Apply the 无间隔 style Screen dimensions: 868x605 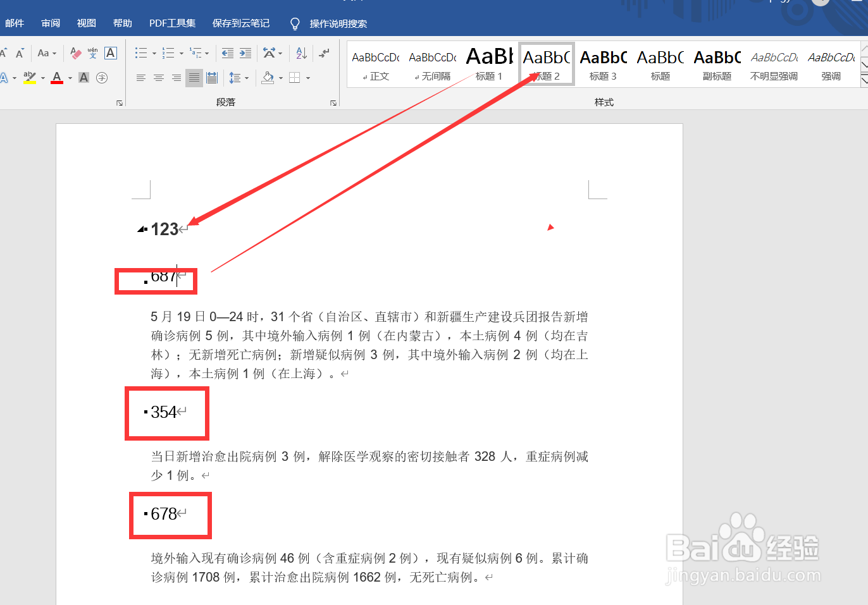[x=433, y=64]
